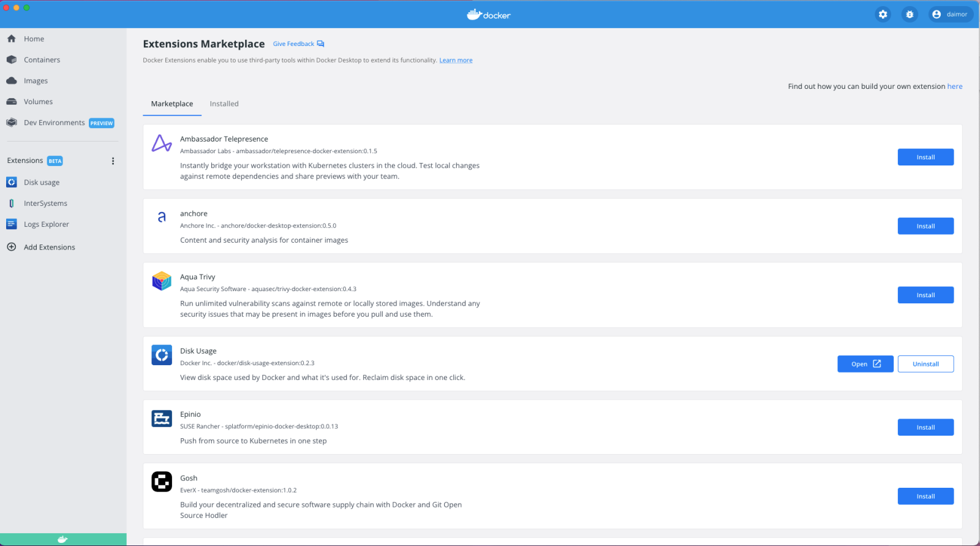Click 'Anchore Inc. - anchore/docker-desktop-extension:0.5.0' text

[258, 226]
